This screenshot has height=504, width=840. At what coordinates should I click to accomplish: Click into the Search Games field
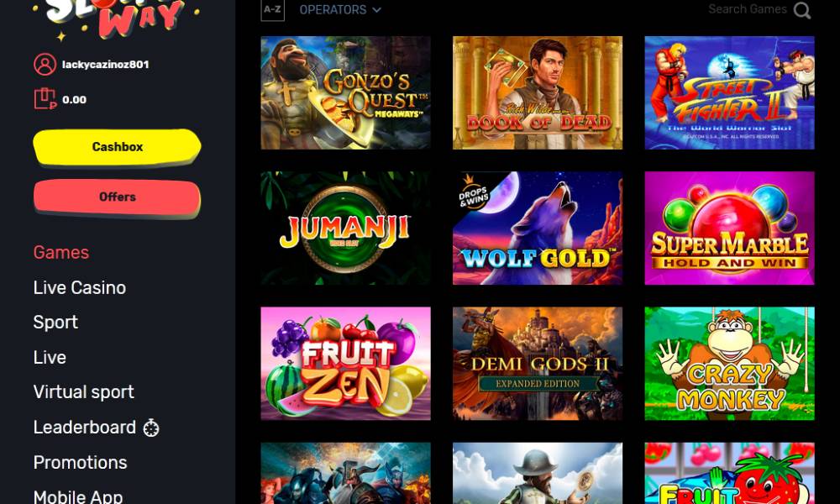748,9
